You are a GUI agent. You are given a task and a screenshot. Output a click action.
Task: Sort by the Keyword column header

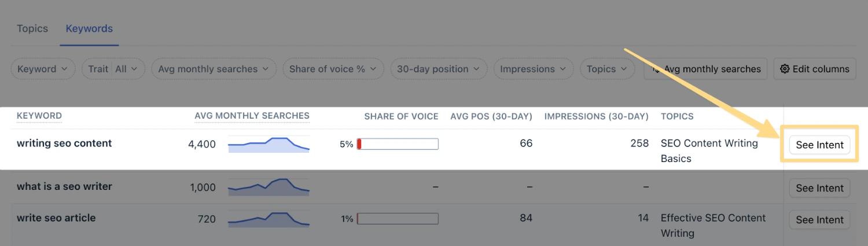click(x=39, y=116)
